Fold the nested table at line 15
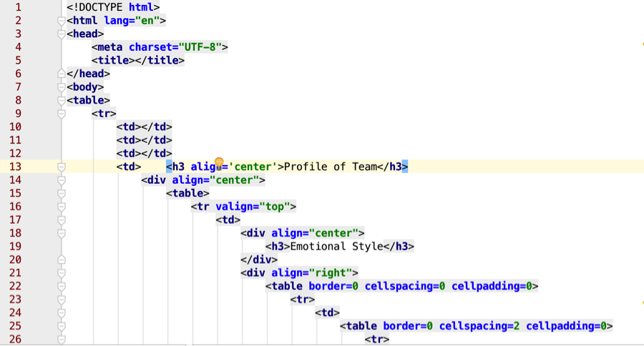Viewport: 644px width, 346px height. point(62,193)
